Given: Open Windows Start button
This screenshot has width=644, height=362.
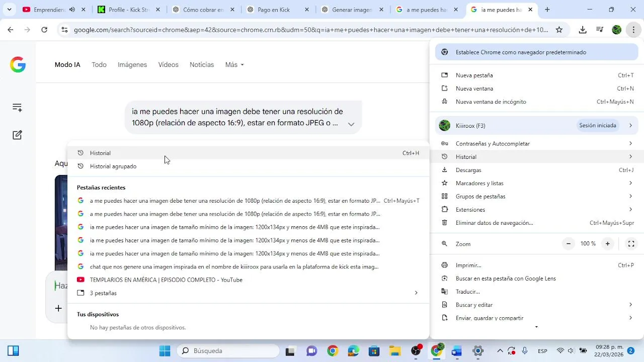Looking at the screenshot, I should pos(165,351).
